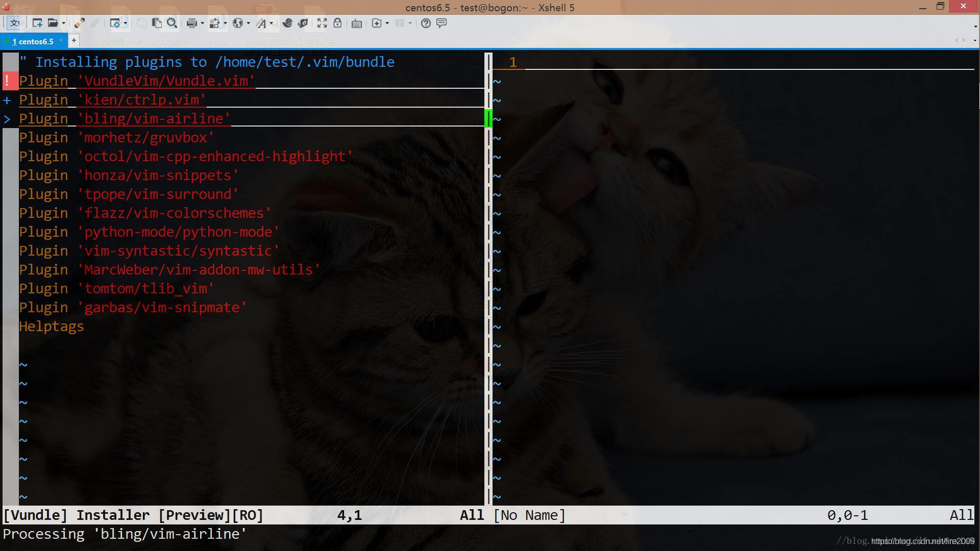Click the Reconnect toolbar icon
This screenshot has height=551, width=980.
79,23
